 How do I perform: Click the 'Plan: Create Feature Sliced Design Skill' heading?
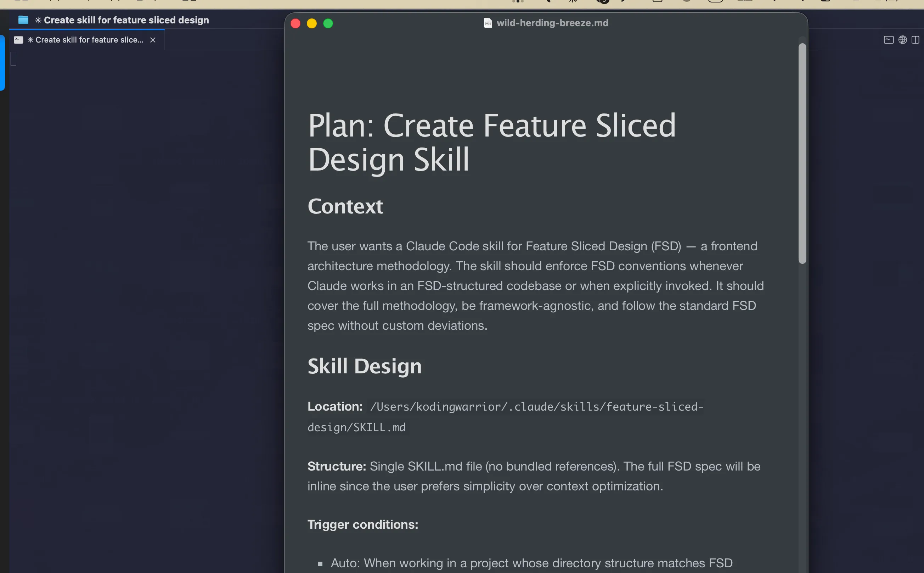[x=491, y=142]
